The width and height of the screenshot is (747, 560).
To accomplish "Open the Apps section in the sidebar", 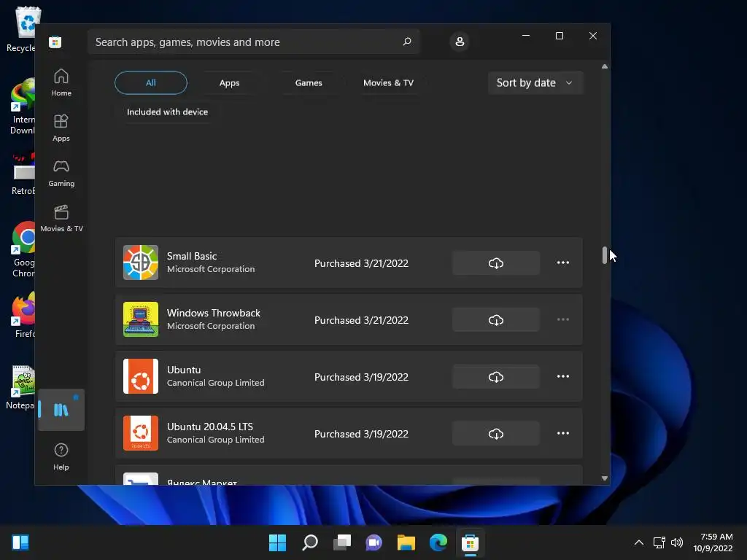I will (x=61, y=128).
